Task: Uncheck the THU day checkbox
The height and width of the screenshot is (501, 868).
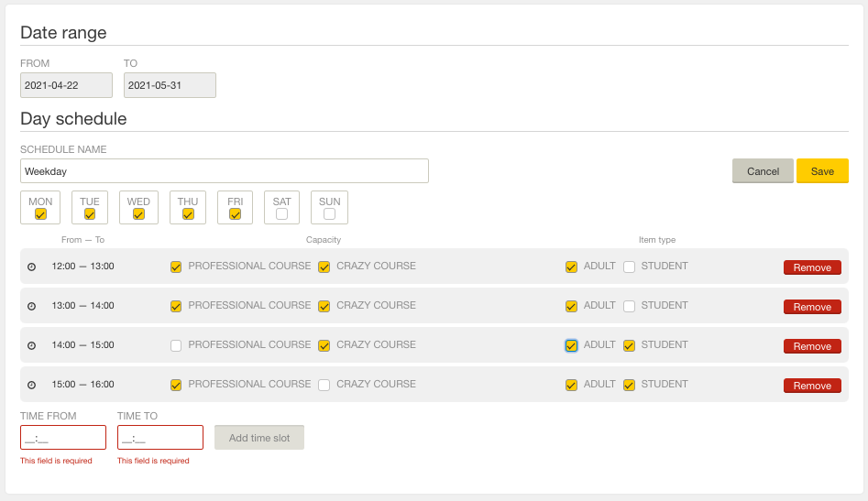Action: (188, 214)
